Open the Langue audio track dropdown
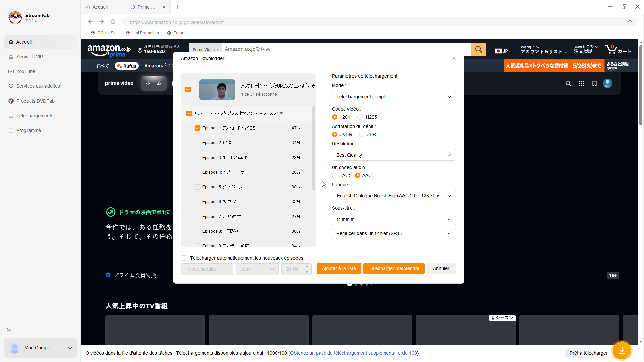The width and height of the screenshot is (644, 362). (x=394, y=196)
